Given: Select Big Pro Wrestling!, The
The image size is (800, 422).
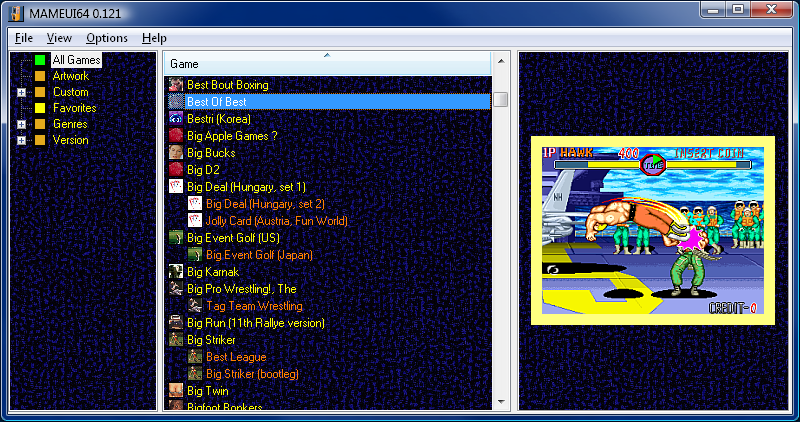Looking at the screenshot, I should click(241, 289).
